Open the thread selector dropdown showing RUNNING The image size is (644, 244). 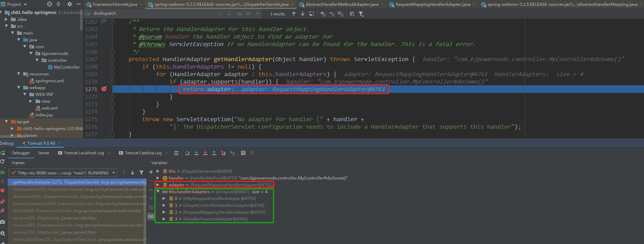[x=63, y=173]
